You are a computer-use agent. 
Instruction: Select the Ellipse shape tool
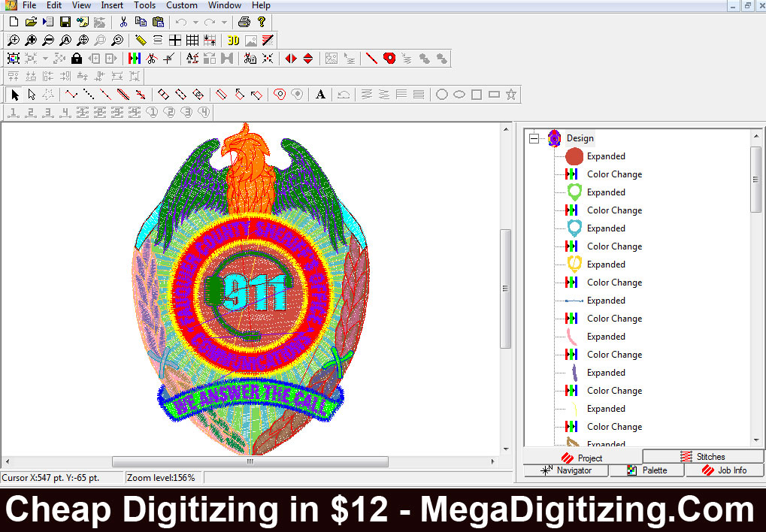coord(459,94)
